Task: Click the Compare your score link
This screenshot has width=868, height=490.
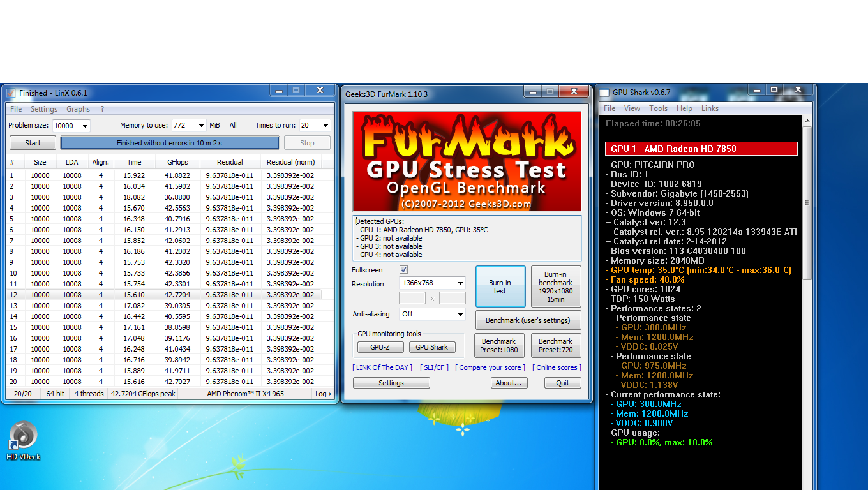Action: [x=490, y=367]
